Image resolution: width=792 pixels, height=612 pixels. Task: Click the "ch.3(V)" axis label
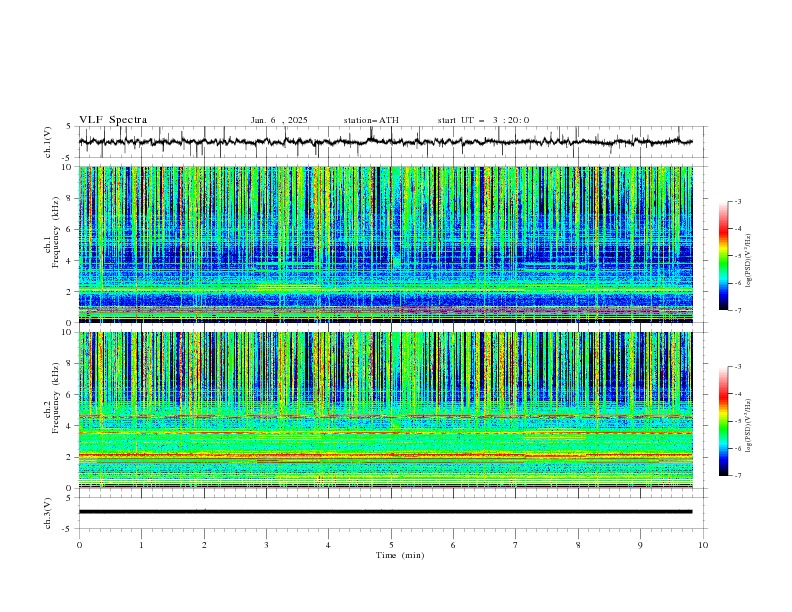(x=48, y=513)
